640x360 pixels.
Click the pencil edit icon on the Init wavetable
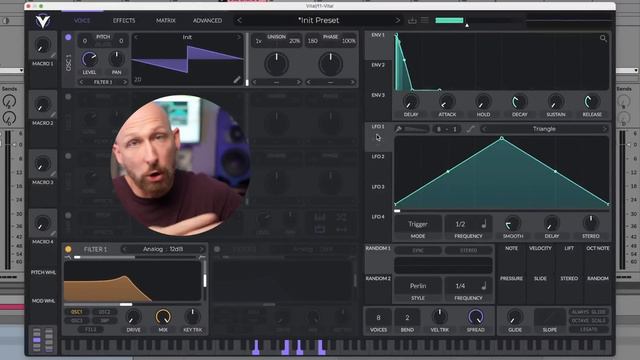click(237, 80)
